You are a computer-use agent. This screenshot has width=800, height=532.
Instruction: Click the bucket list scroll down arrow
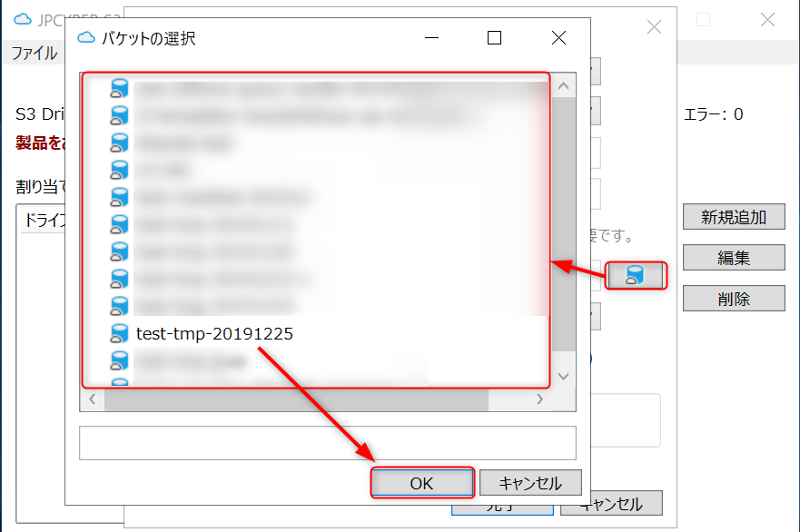[563, 377]
